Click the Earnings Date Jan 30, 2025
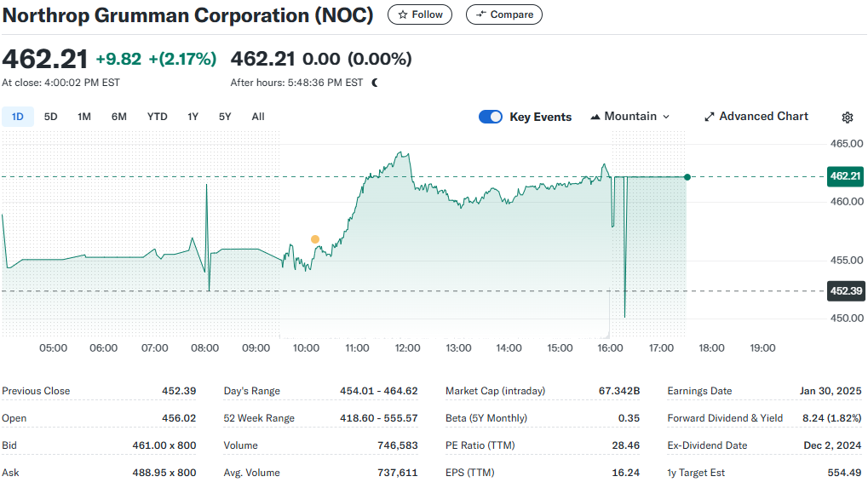The image size is (868, 488). (831, 391)
